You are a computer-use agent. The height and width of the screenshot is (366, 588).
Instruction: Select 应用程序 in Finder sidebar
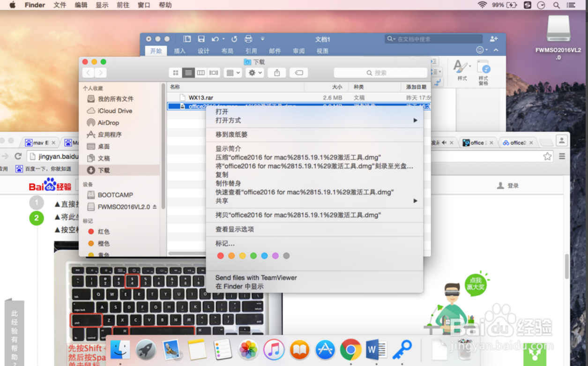[110, 134]
